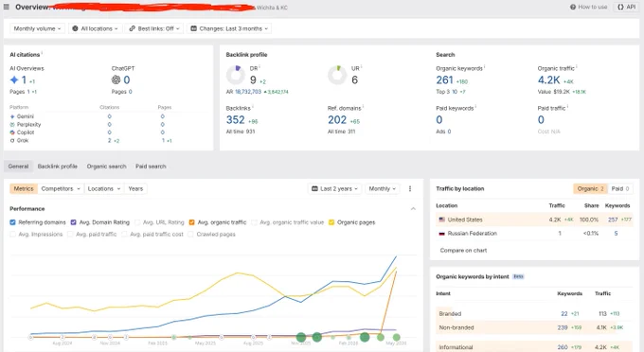The width and height of the screenshot is (644, 352).
Task: Uncheck the Organic pages checkbox
Action: (331, 222)
